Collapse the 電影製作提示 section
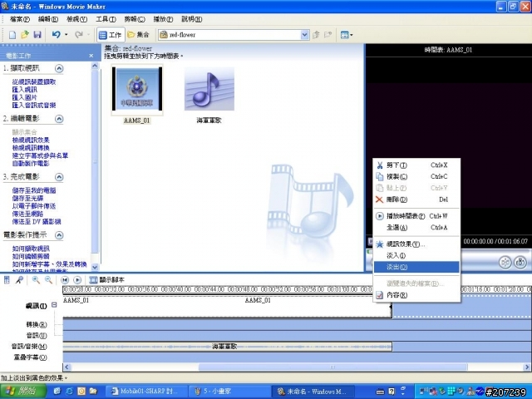Screen dimensions: 532x399 tap(59, 235)
